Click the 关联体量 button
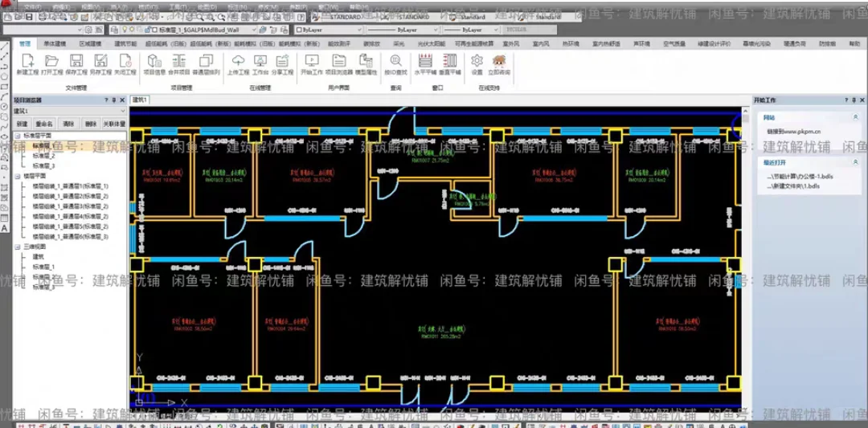 pyautogui.click(x=114, y=124)
